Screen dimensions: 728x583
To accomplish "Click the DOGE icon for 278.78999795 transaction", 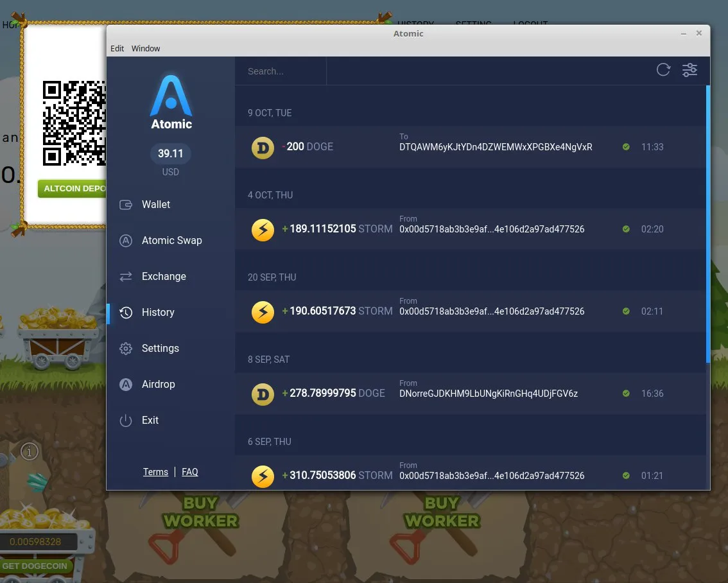I will 263,394.
